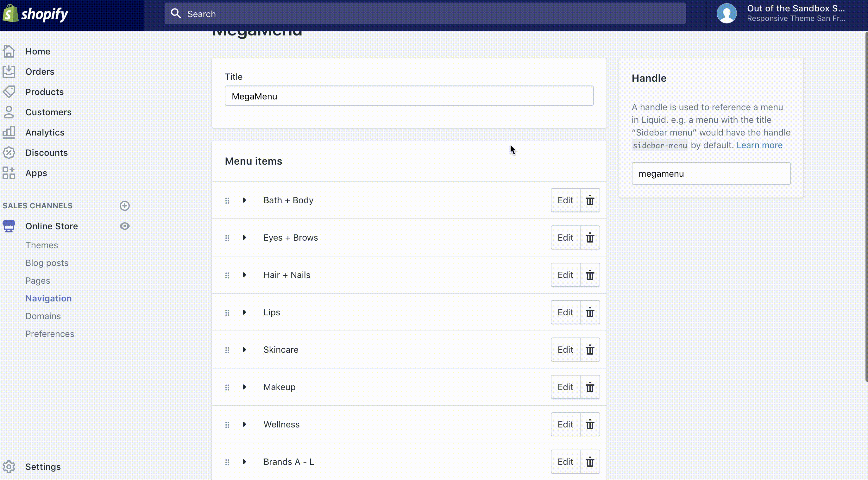Click drag handle next to Eyes + Brows
868x480 pixels.
tap(227, 238)
